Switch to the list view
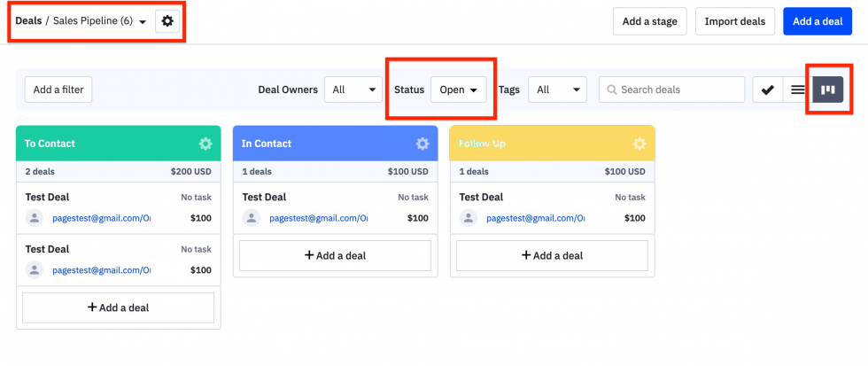The height and width of the screenshot is (366, 868). click(x=798, y=90)
